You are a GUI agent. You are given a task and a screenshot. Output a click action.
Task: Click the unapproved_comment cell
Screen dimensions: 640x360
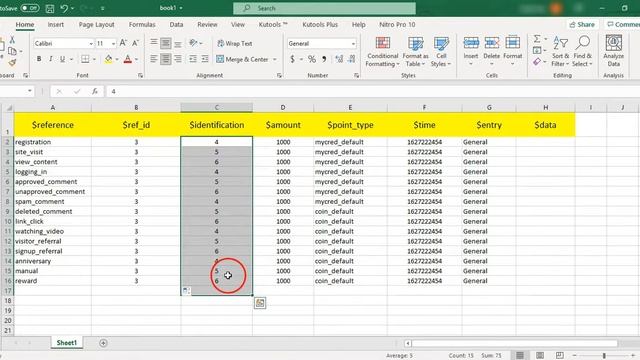(53, 191)
